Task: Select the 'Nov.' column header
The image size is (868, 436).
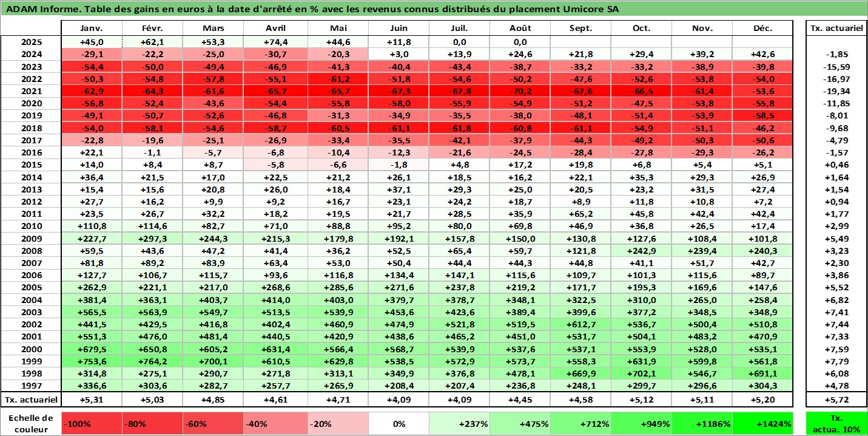Action: [702, 29]
